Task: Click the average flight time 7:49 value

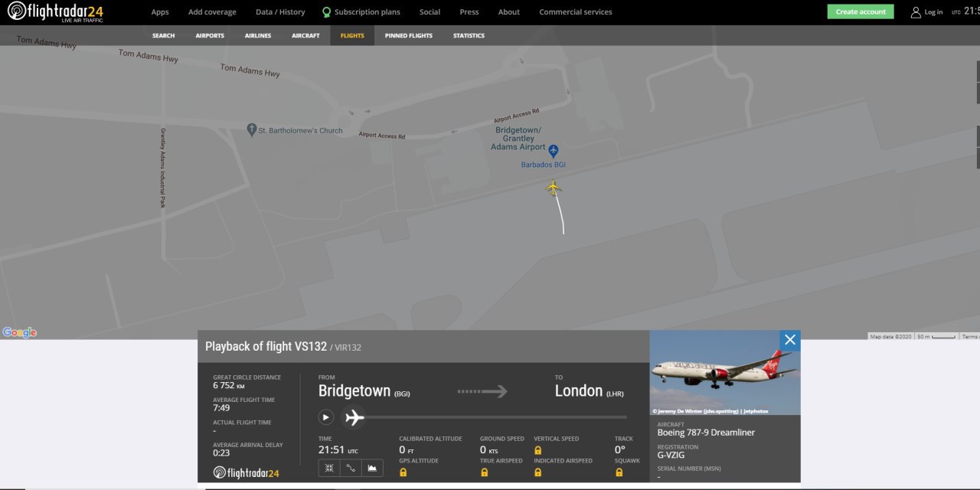Action: (221, 408)
